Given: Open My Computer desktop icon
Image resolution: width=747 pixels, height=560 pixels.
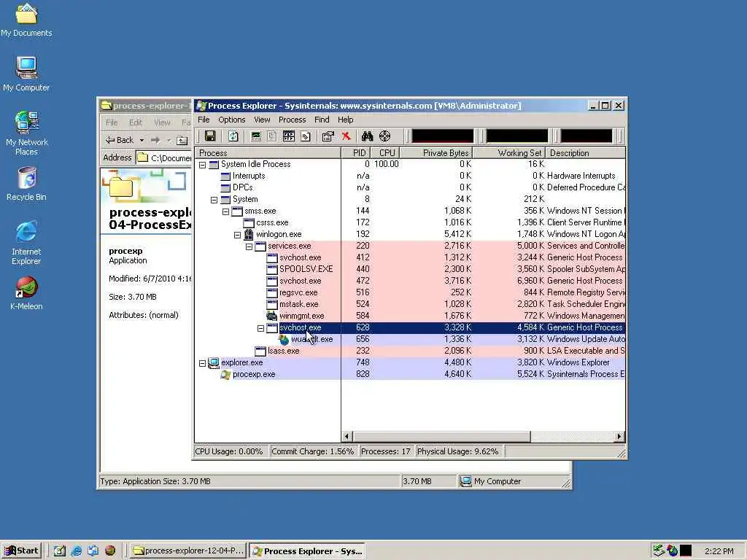Looking at the screenshot, I should (x=26, y=74).
